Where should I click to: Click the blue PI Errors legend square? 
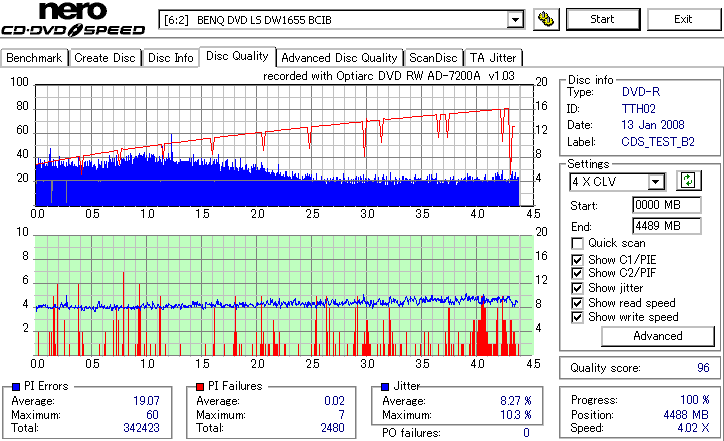click(x=16, y=387)
